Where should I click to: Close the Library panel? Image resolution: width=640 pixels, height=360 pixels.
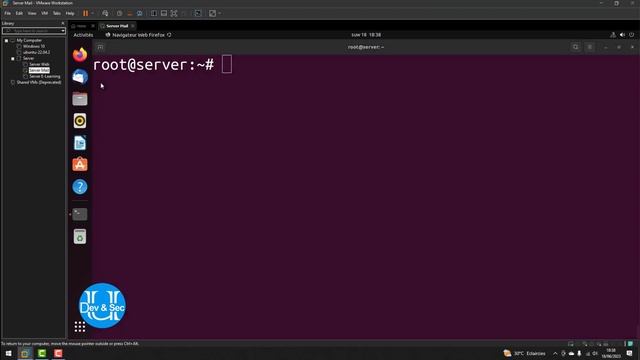[x=62, y=23]
